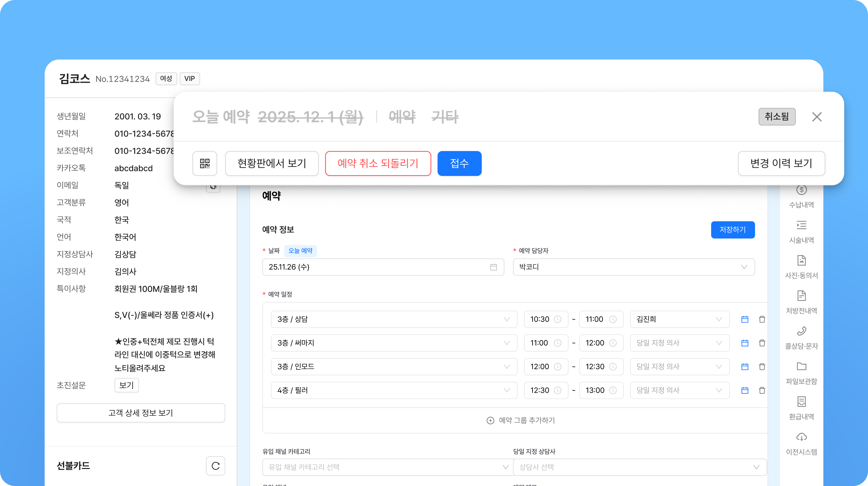The width and height of the screenshot is (868, 486).
Task: Click 예약 취소 되돌리기 button
Action: 378,163
